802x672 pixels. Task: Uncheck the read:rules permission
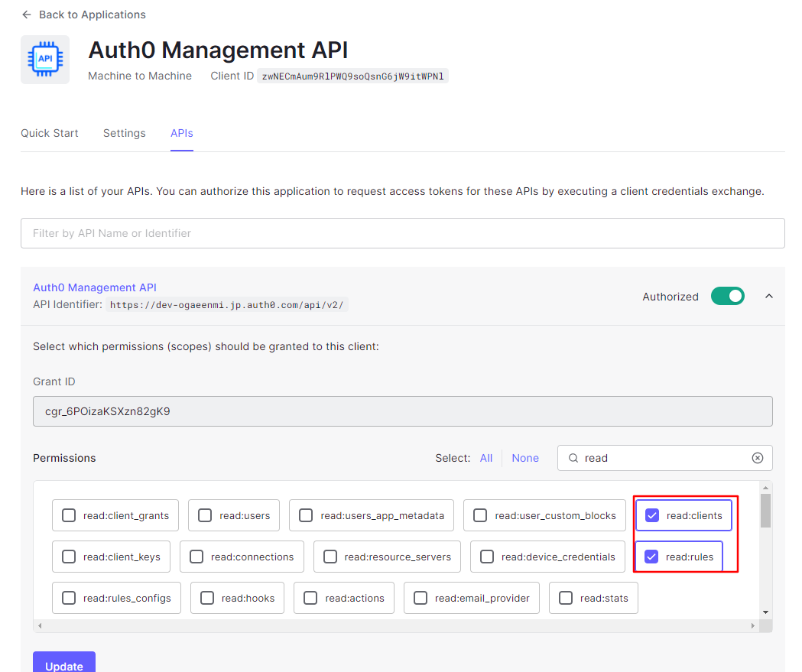[x=651, y=557]
